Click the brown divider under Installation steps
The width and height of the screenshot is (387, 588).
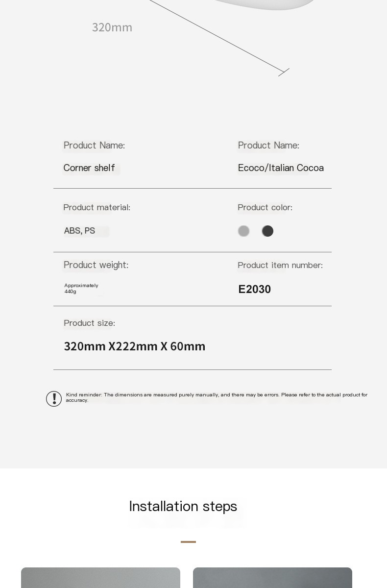(188, 542)
